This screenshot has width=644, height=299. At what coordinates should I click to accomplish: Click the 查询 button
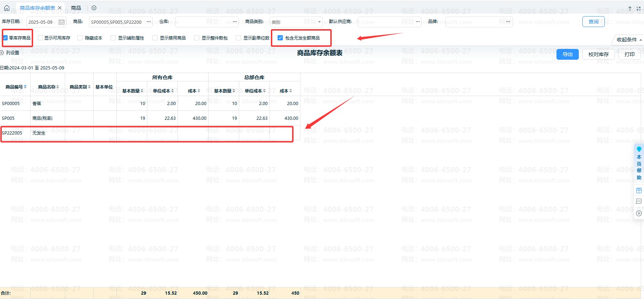[x=593, y=22]
